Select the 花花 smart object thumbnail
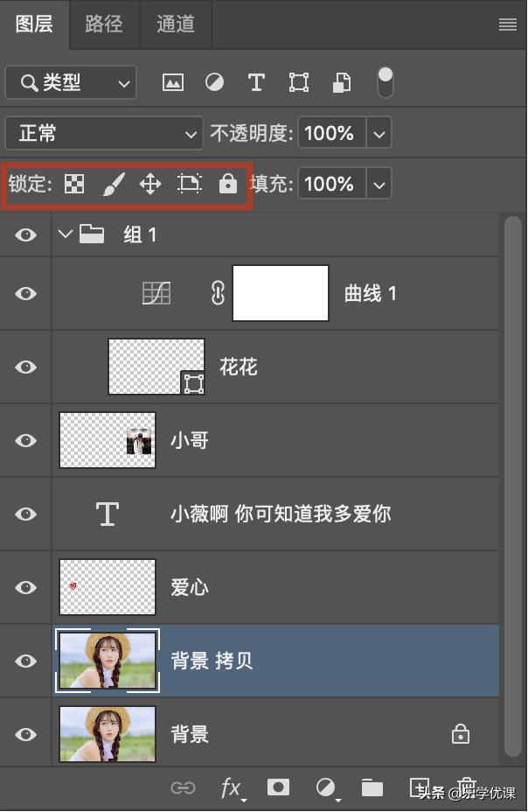Viewport: 528px width, 812px height. coord(156,367)
